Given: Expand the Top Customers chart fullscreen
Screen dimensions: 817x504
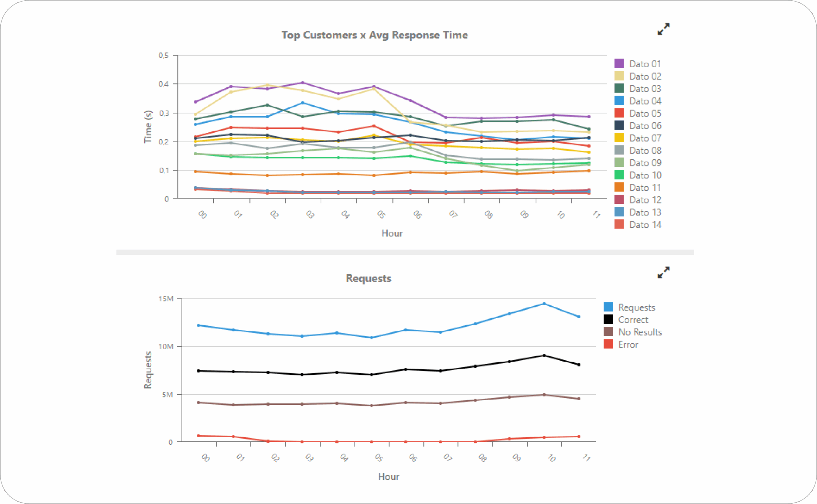Looking at the screenshot, I should 663,29.
